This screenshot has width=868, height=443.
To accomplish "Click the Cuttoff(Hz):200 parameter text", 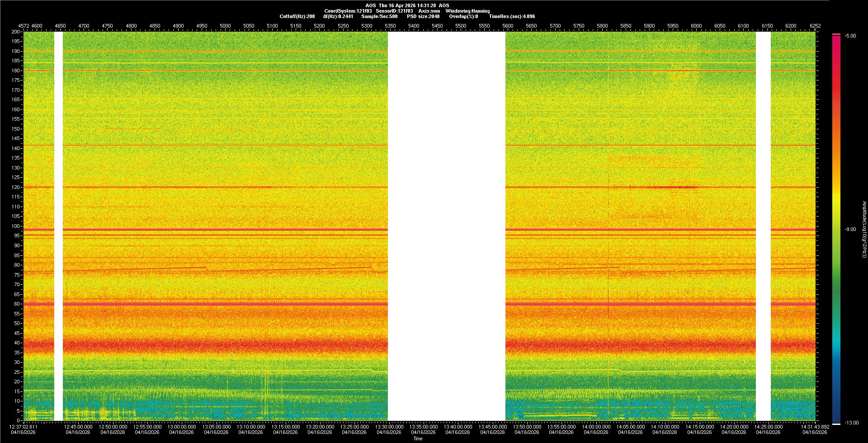I will (x=297, y=16).
